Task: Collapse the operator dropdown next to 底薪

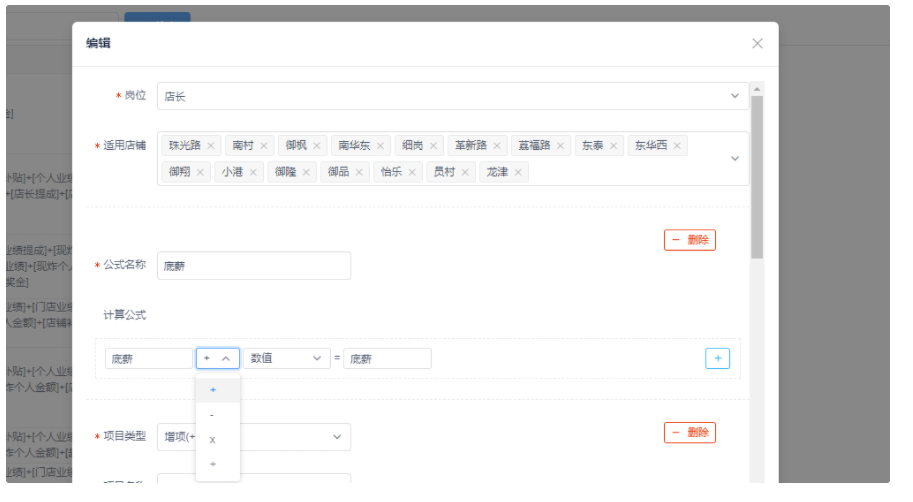Action: coord(218,359)
